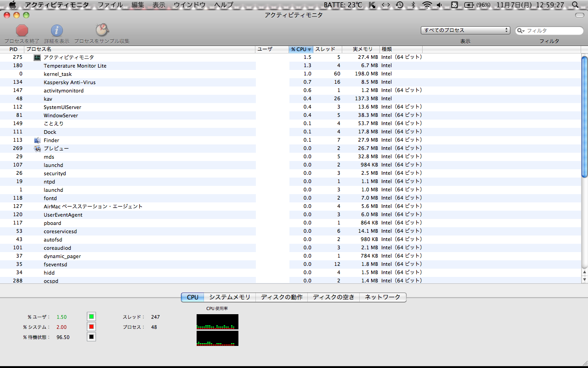Select launchd with PID 107
This screenshot has width=588, height=368.
pyautogui.click(x=290, y=165)
